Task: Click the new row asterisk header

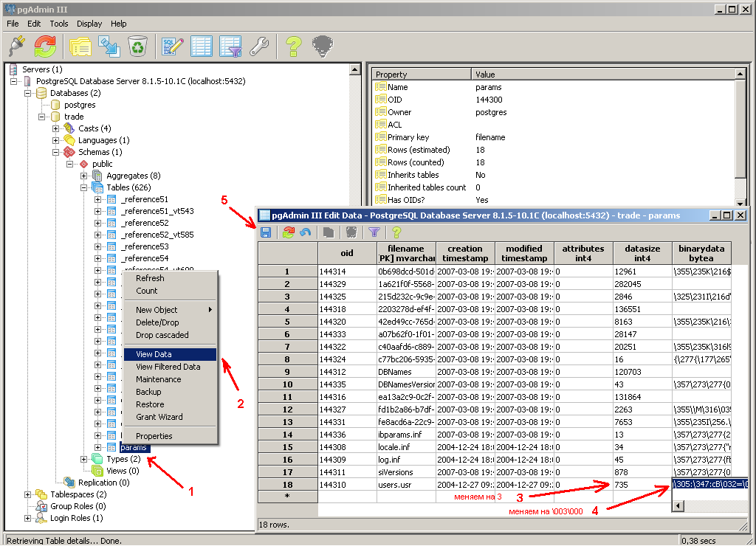Action: 287,497
